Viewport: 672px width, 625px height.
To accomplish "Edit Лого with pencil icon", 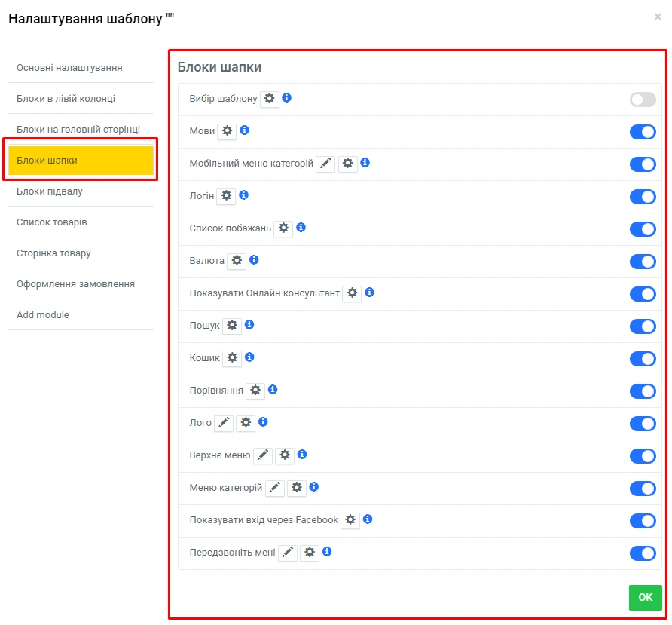I will pos(224,423).
